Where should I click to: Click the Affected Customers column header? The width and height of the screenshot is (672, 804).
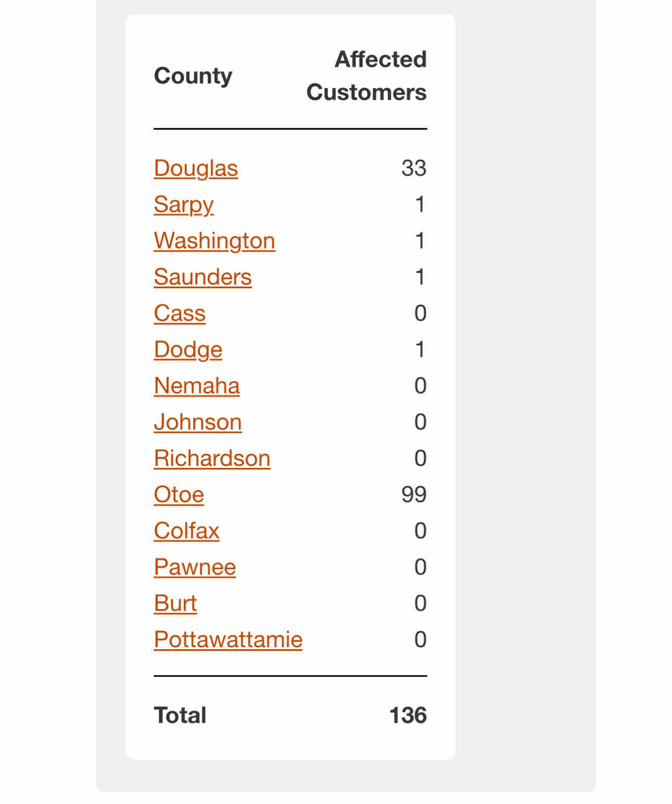[x=367, y=76]
